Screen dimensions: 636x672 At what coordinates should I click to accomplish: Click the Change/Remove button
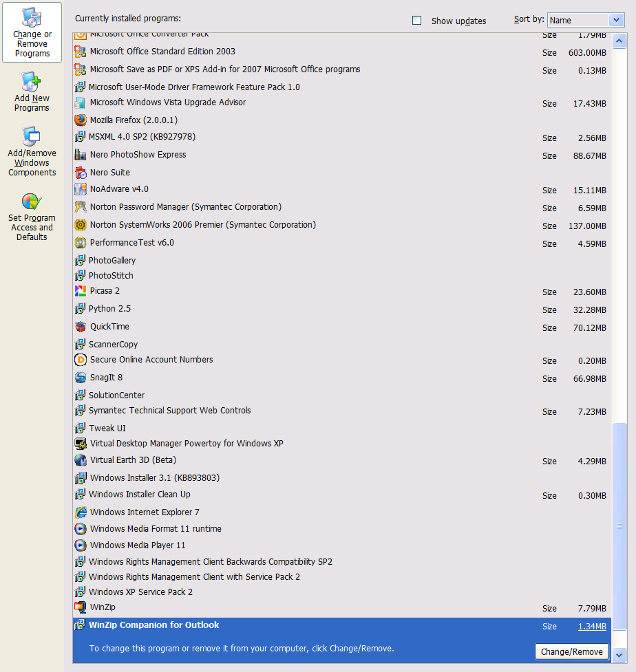coord(572,651)
